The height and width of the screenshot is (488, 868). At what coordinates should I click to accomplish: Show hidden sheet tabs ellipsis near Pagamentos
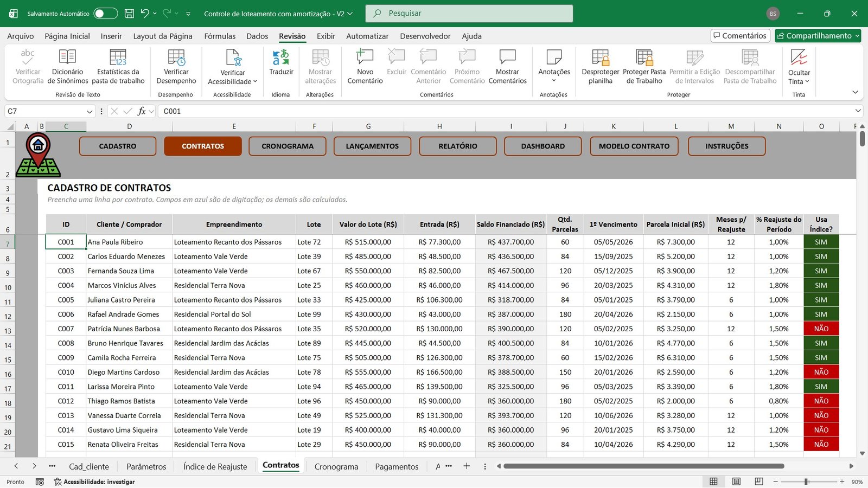point(449,466)
